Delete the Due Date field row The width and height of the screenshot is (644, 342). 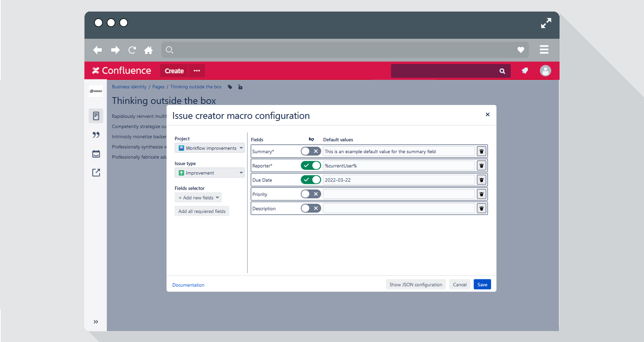point(482,180)
